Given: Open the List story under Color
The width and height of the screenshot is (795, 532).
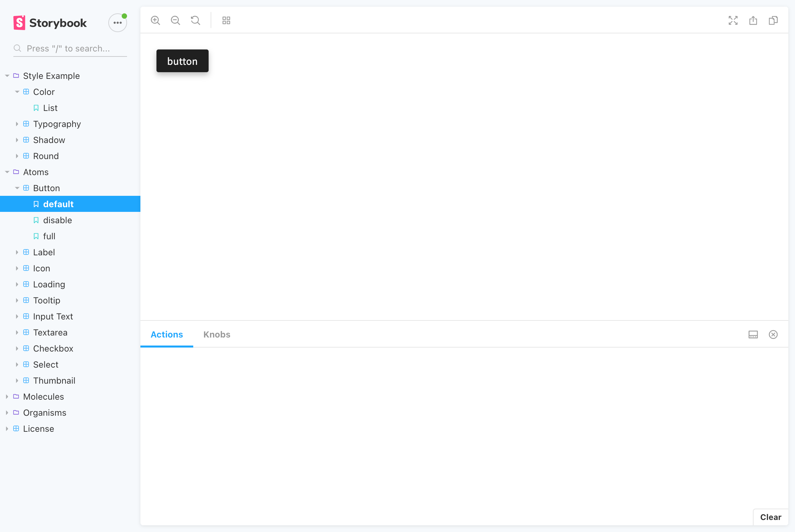Looking at the screenshot, I should pos(50,108).
